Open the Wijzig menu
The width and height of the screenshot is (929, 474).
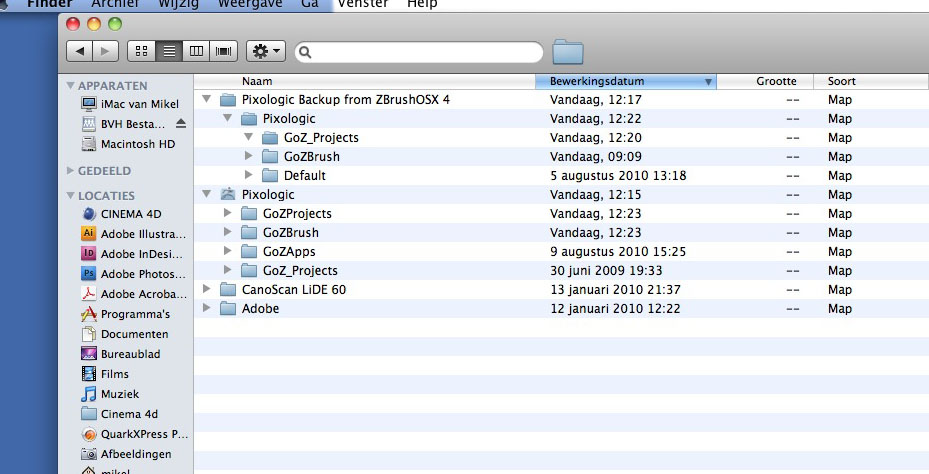tap(178, 4)
